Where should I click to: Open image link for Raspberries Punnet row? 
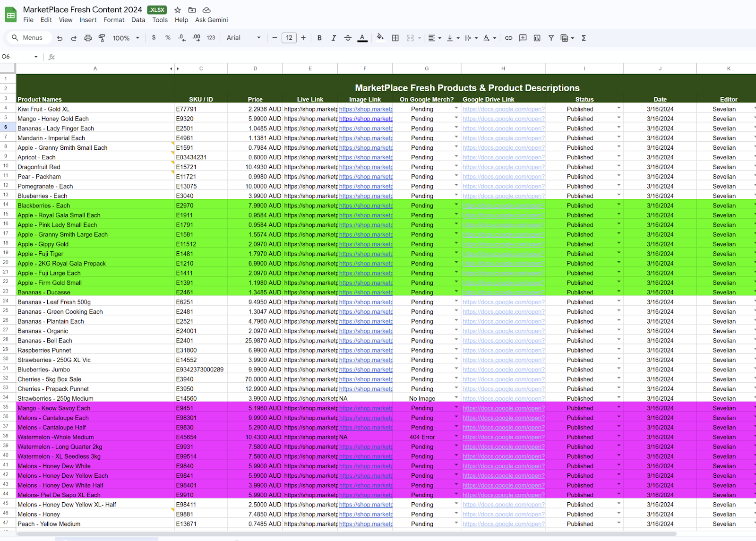pyautogui.click(x=366, y=351)
